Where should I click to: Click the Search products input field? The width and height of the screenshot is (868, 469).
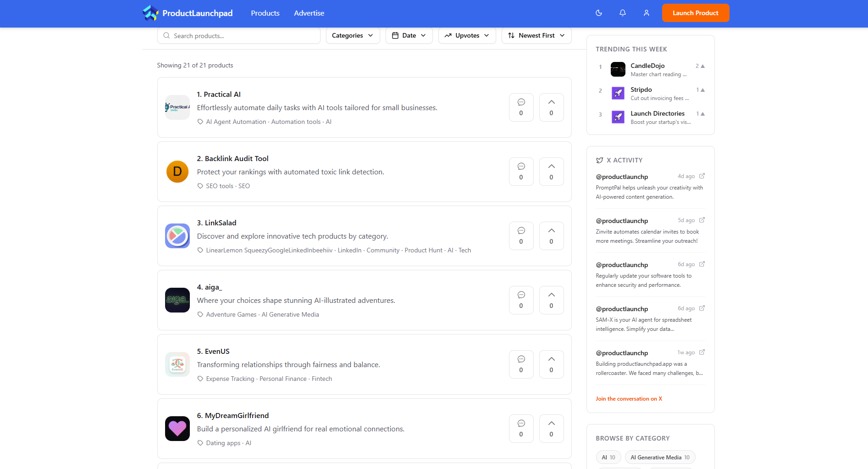(243, 36)
